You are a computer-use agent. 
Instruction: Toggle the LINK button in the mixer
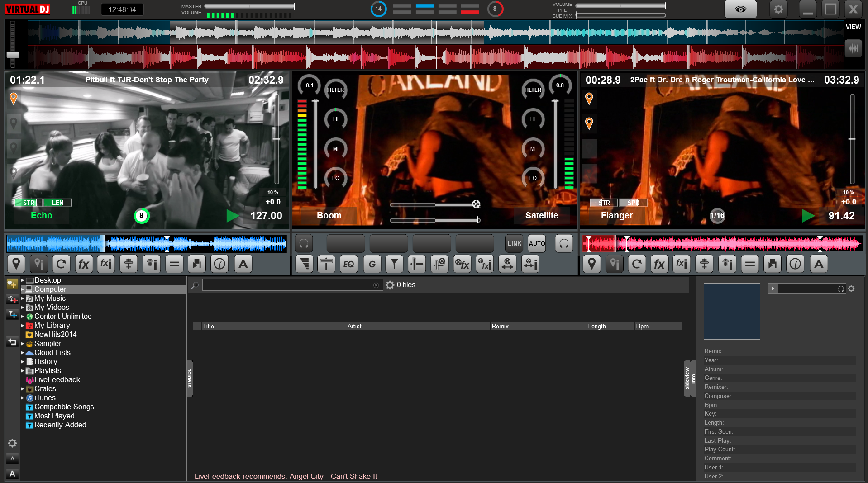pos(515,243)
